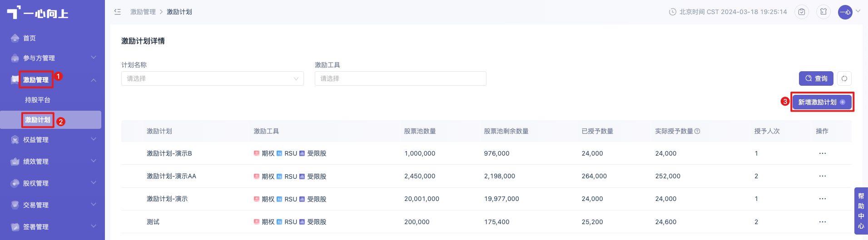
Task: Open more actions for 激励计划-演示AA row
Action: (x=823, y=176)
